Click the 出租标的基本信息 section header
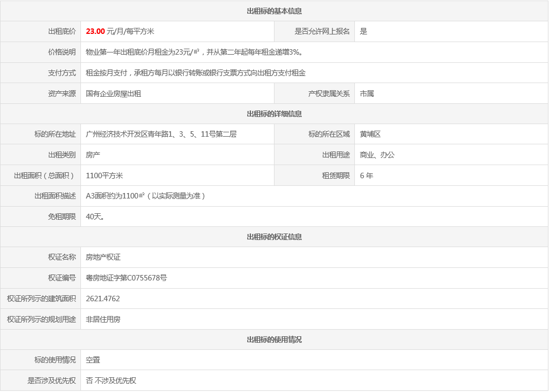The width and height of the screenshot is (549, 392). [274, 11]
